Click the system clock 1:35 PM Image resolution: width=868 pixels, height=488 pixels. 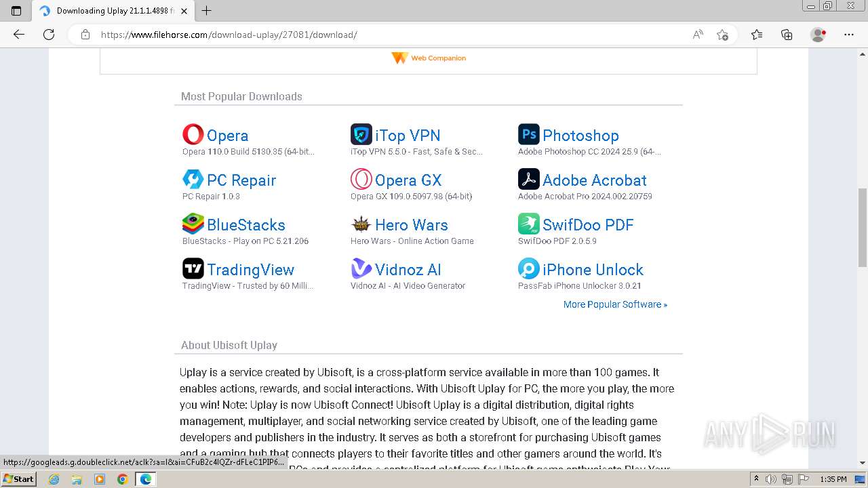pos(833,479)
